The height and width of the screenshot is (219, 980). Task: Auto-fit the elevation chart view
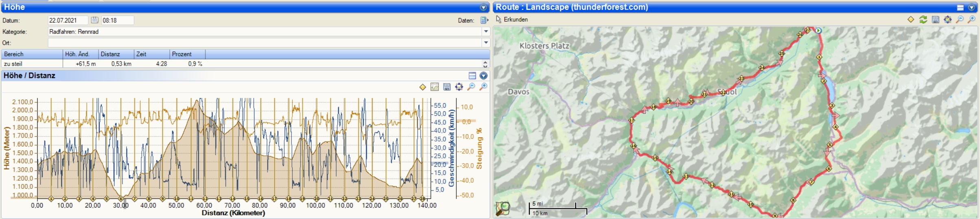[x=459, y=87]
